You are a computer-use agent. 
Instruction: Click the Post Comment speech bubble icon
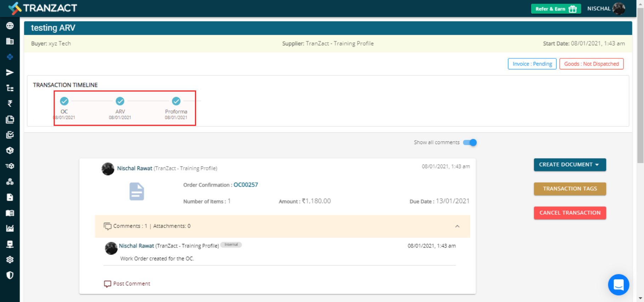point(107,284)
